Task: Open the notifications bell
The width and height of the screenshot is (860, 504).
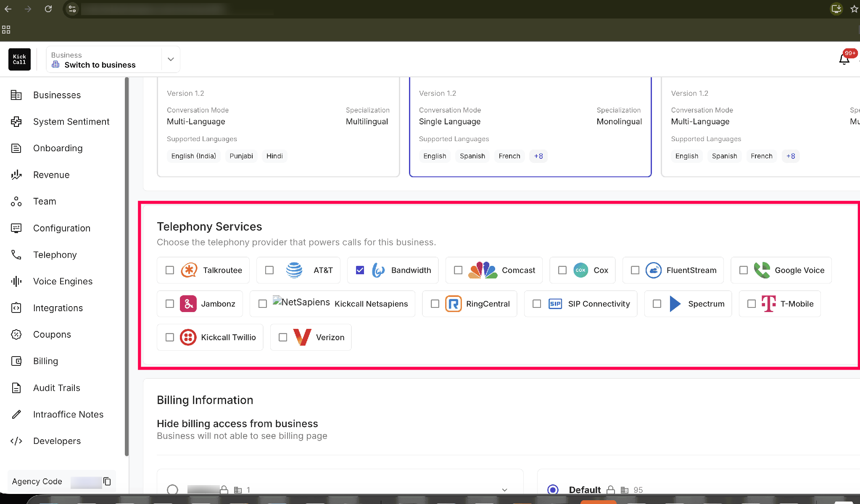Action: (844, 59)
